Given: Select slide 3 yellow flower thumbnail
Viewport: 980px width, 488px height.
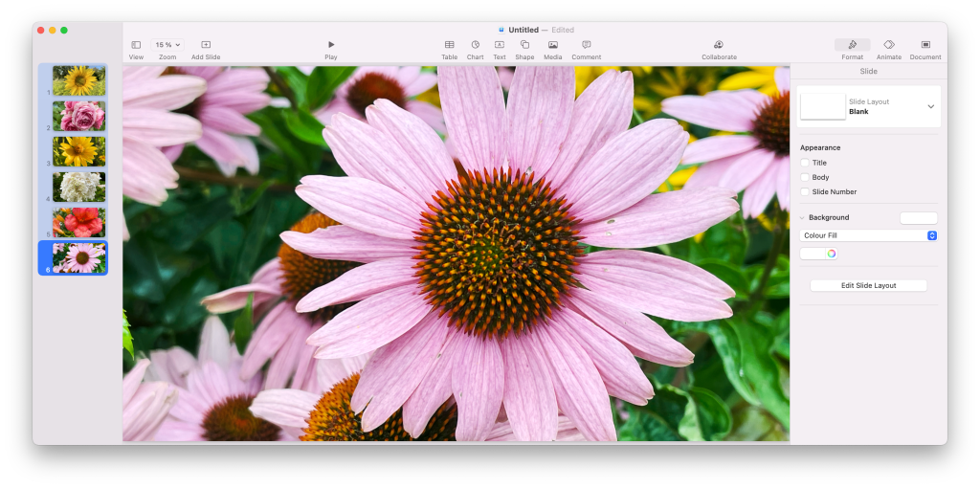Looking at the screenshot, I should pyautogui.click(x=78, y=152).
